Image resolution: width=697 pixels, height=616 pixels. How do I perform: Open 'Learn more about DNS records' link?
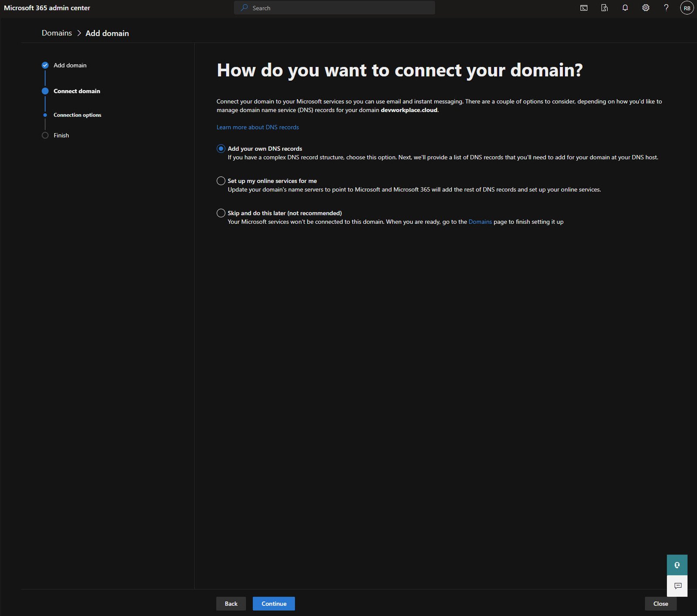(257, 127)
